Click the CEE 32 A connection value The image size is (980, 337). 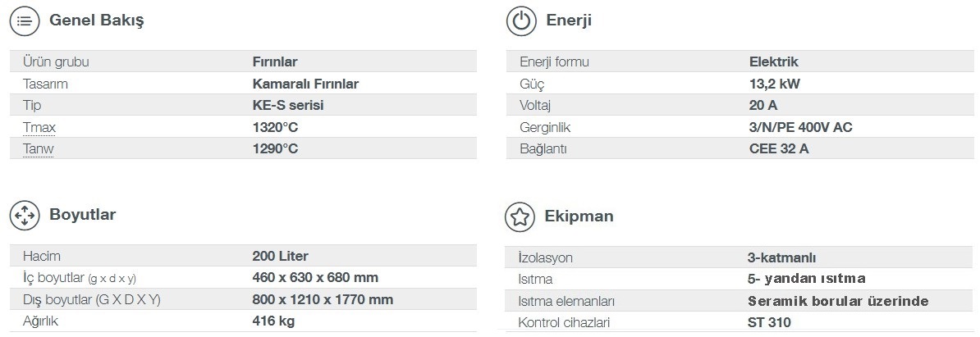click(x=779, y=149)
